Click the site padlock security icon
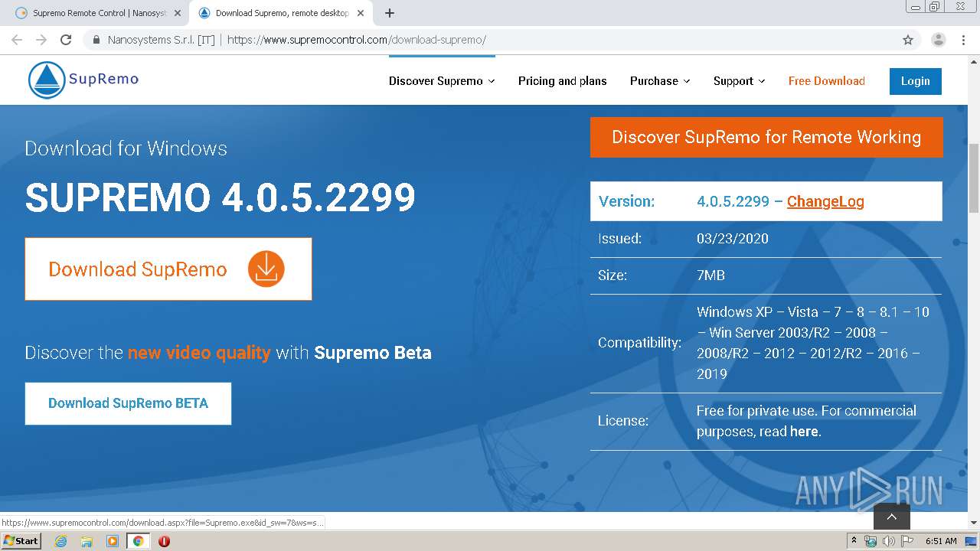980x551 pixels. point(96,40)
